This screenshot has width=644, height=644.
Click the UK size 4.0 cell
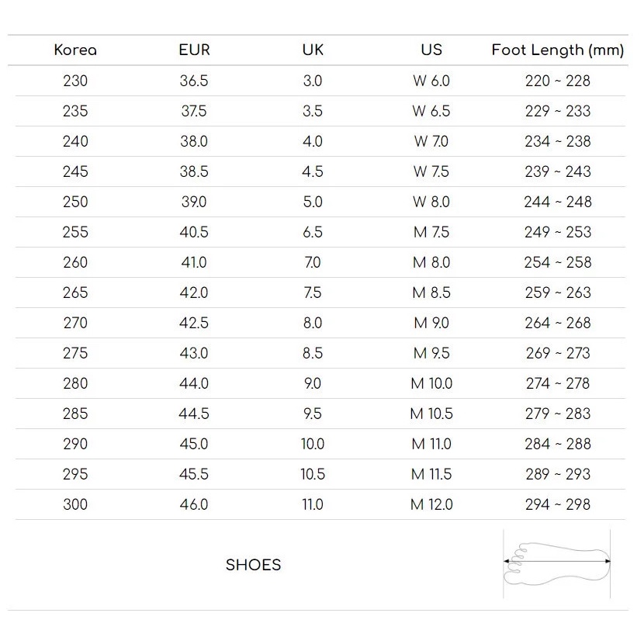(313, 141)
